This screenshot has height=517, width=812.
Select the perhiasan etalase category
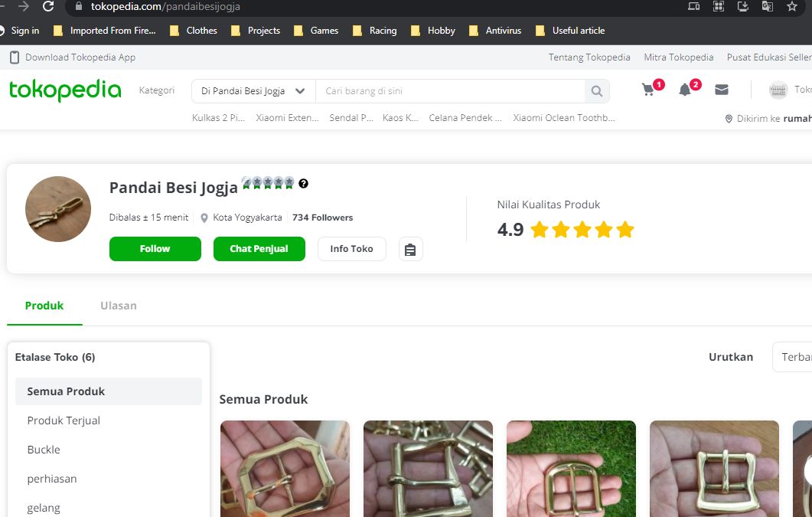(x=52, y=479)
